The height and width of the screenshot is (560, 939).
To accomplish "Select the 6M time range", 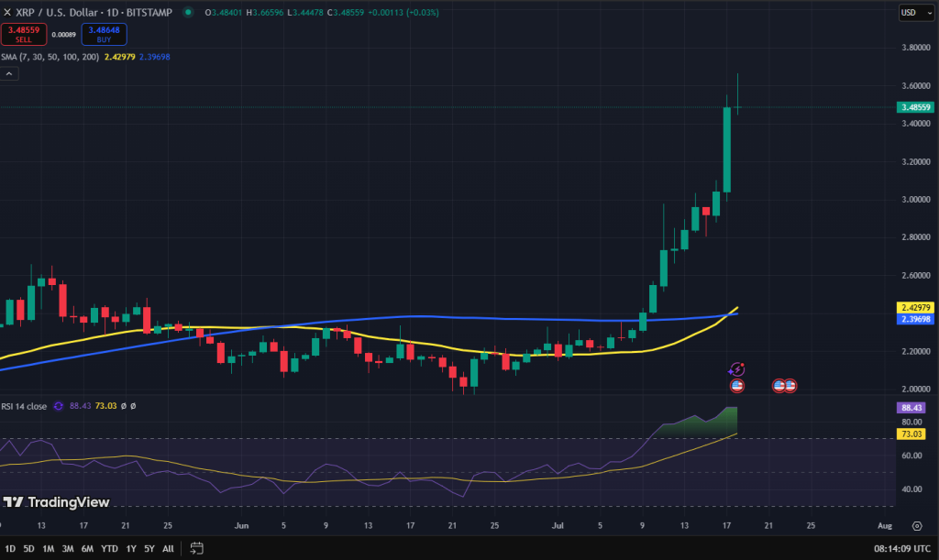I will pyautogui.click(x=87, y=549).
